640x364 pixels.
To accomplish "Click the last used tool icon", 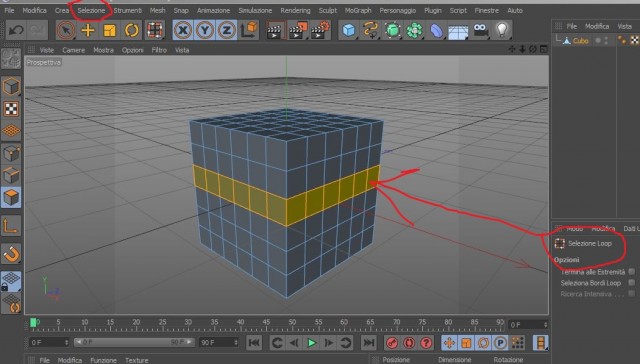I will pos(155,30).
